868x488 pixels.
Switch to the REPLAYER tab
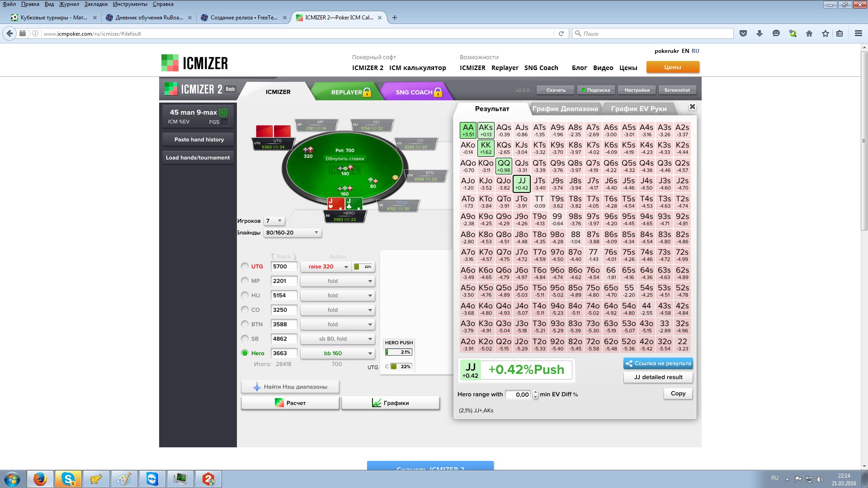click(x=347, y=92)
